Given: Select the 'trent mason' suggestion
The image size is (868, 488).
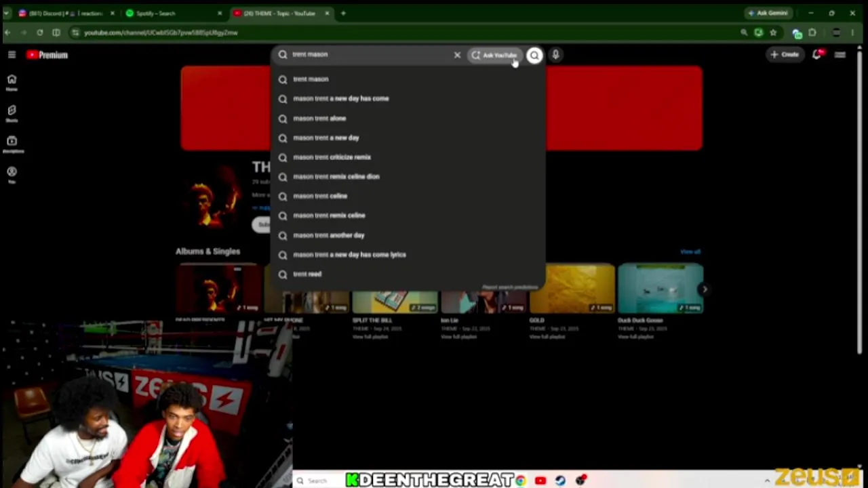Looking at the screenshot, I should point(408,79).
